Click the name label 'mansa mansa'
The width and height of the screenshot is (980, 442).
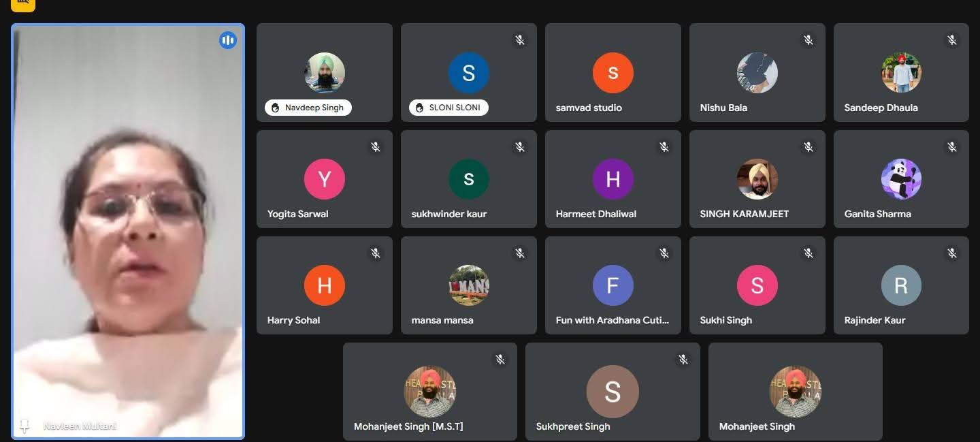[442, 320]
